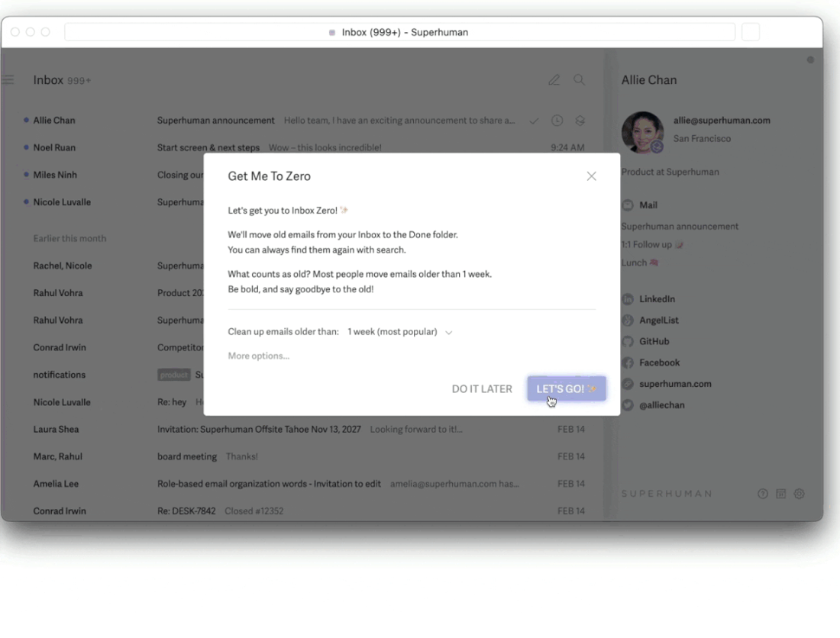Open the superhuman.com link
This screenshot has width=840, height=638.
[x=675, y=384]
